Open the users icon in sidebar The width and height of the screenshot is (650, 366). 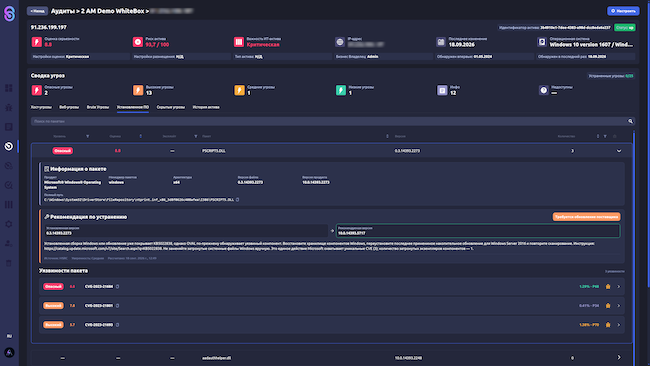9,244
